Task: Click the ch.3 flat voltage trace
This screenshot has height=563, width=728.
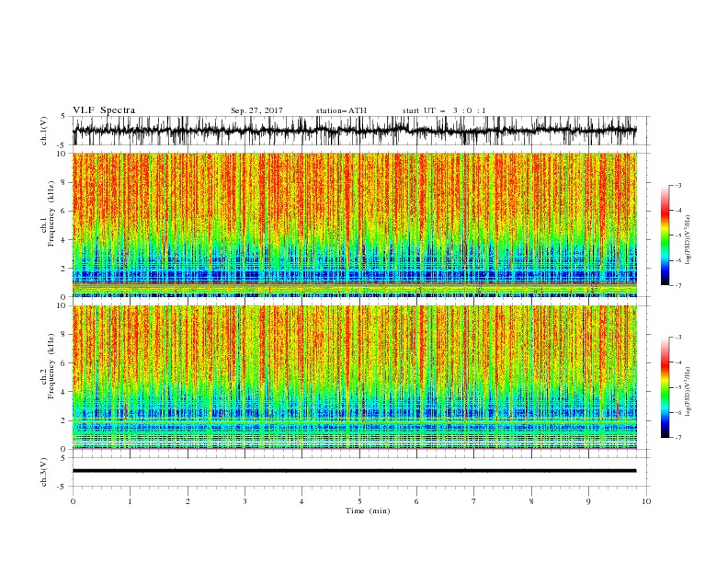Action: coord(354,471)
